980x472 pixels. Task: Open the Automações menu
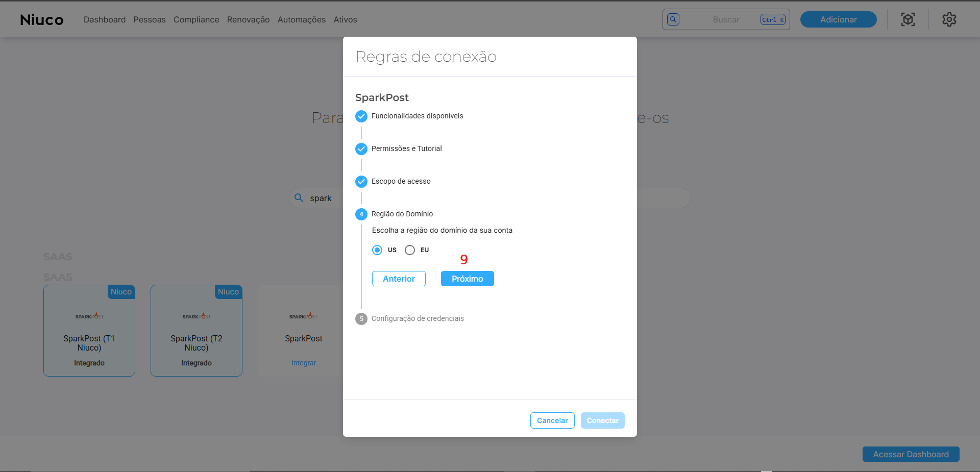pos(302,19)
